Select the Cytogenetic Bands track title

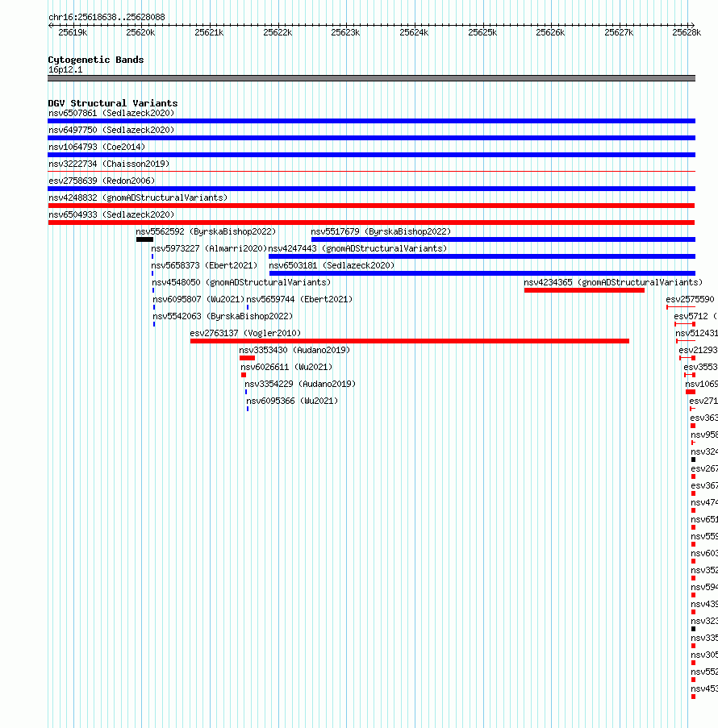(96, 60)
